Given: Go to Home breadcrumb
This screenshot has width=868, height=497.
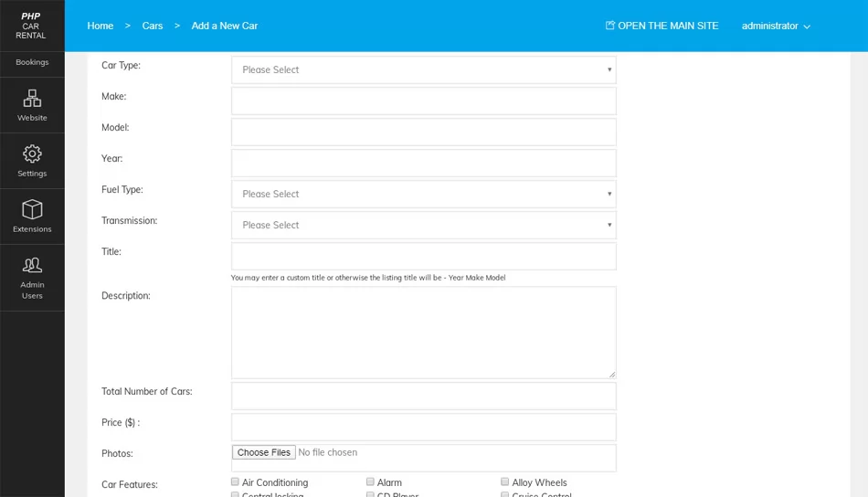Looking at the screenshot, I should tap(101, 26).
